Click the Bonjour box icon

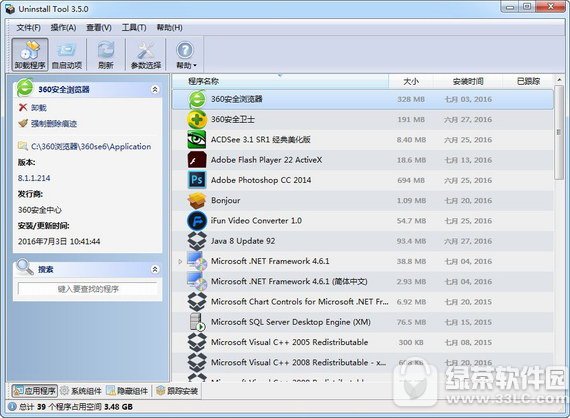pos(197,201)
